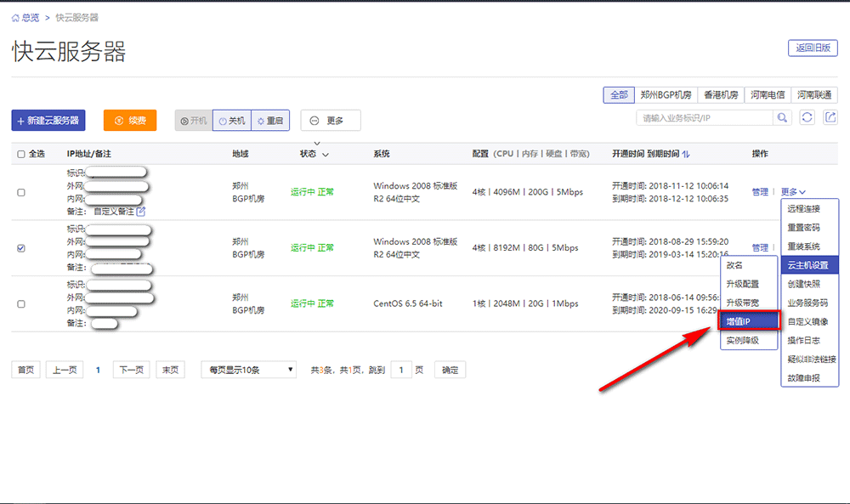Go to 总览 via the breadcrumb home icon
This screenshot has width=850, height=504.
[x=16, y=17]
